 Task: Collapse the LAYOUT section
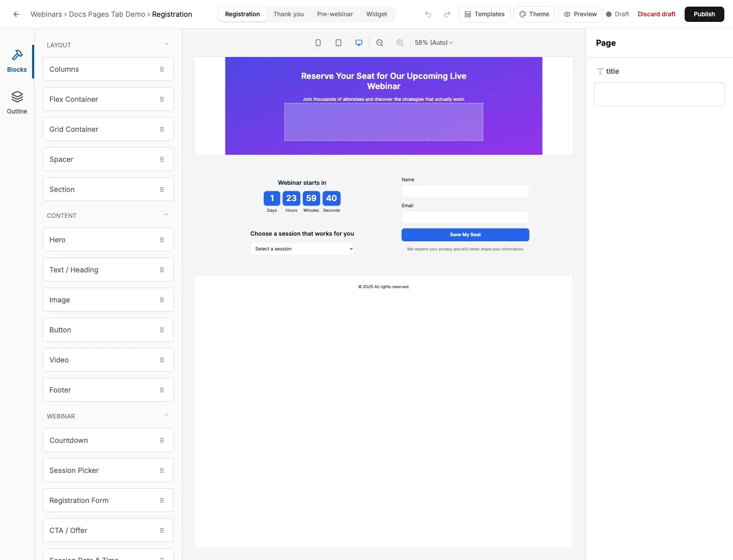(166, 44)
